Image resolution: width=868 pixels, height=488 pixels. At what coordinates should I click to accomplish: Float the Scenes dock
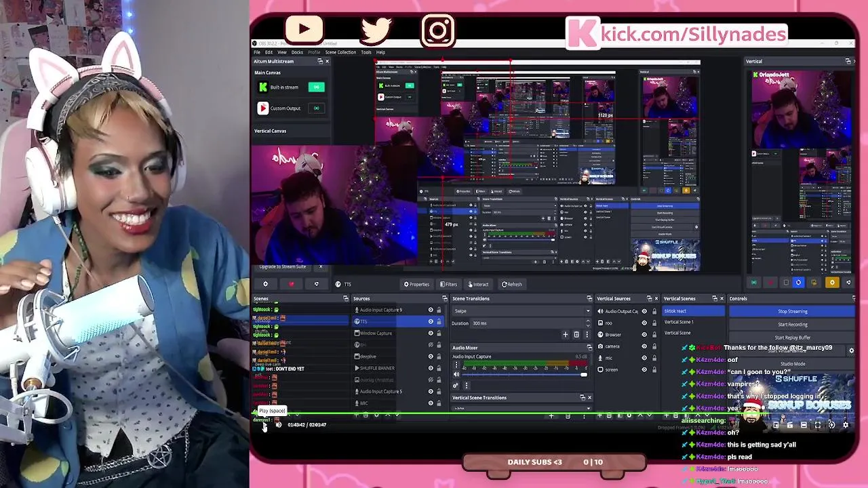click(346, 298)
